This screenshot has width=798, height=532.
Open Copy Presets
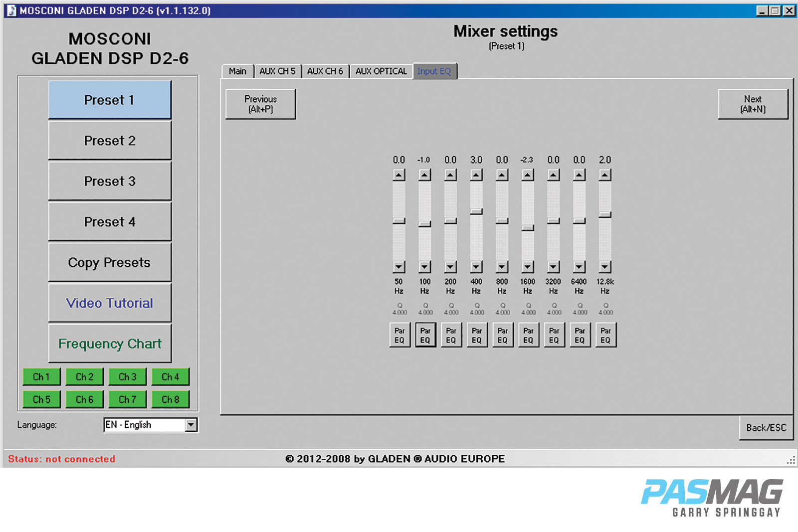(110, 262)
